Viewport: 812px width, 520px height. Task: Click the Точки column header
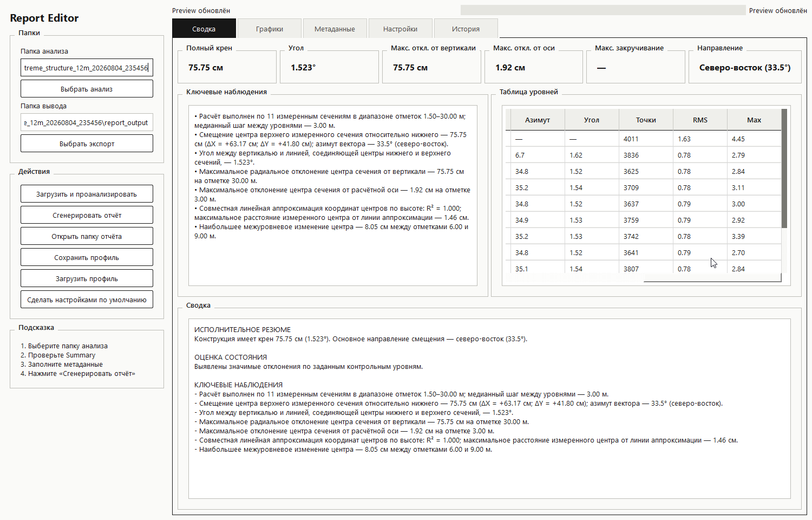(x=646, y=120)
